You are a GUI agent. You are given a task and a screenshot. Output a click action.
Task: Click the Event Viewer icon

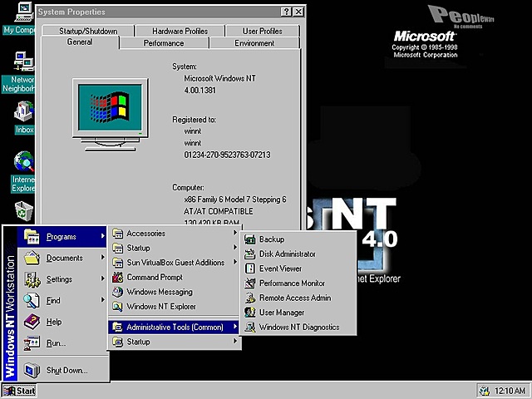pyautogui.click(x=249, y=268)
